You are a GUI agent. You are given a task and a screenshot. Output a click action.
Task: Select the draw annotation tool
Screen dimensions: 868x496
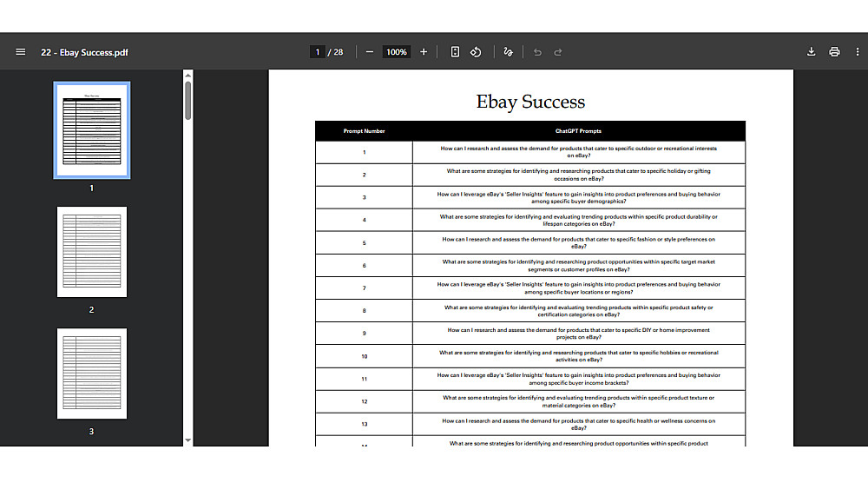click(508, 52)
